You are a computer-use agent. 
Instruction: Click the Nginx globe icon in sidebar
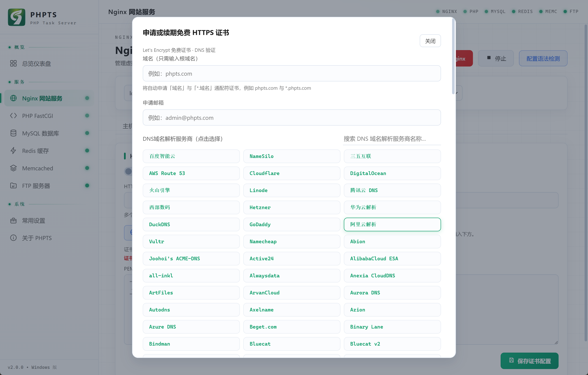coord(13,98)
